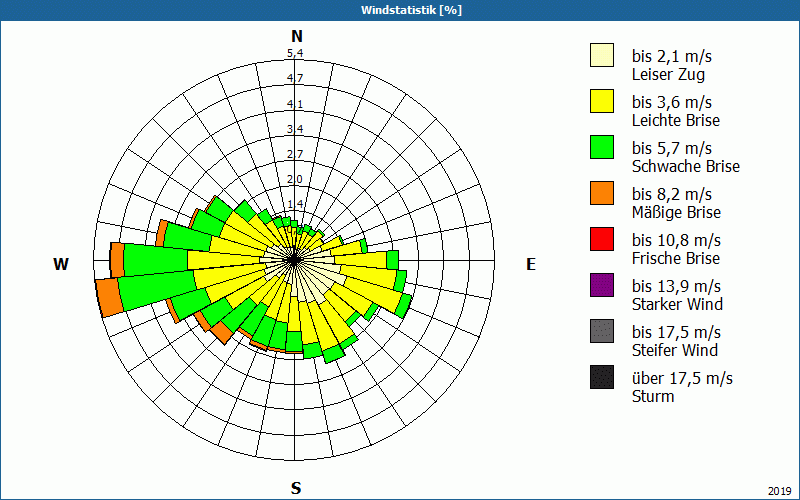Pick the orange 'Mäßige Brise' legend swatch

(602, 194)
